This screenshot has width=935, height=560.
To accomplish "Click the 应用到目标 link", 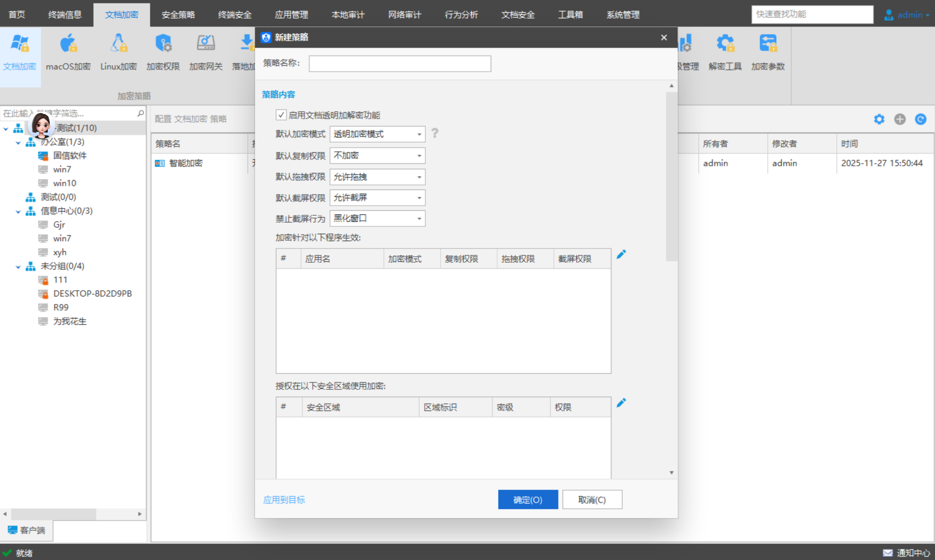I will (284, 500).
